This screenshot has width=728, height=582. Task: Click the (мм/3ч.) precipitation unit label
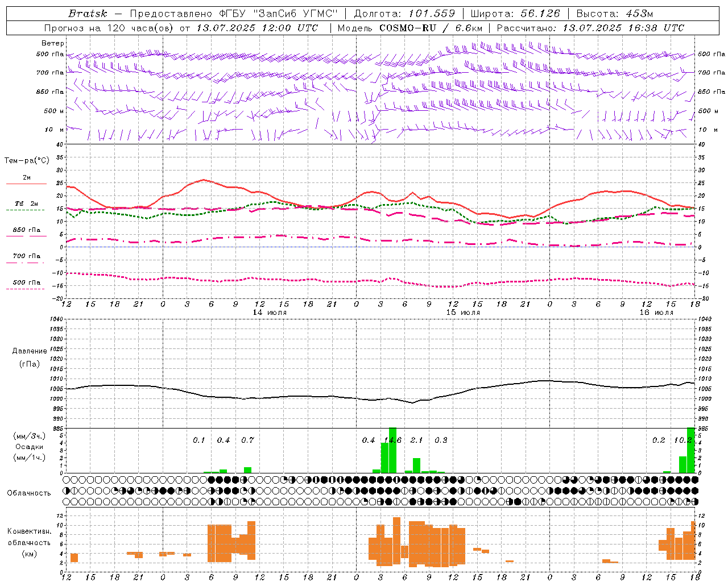(x=30, y=436)
